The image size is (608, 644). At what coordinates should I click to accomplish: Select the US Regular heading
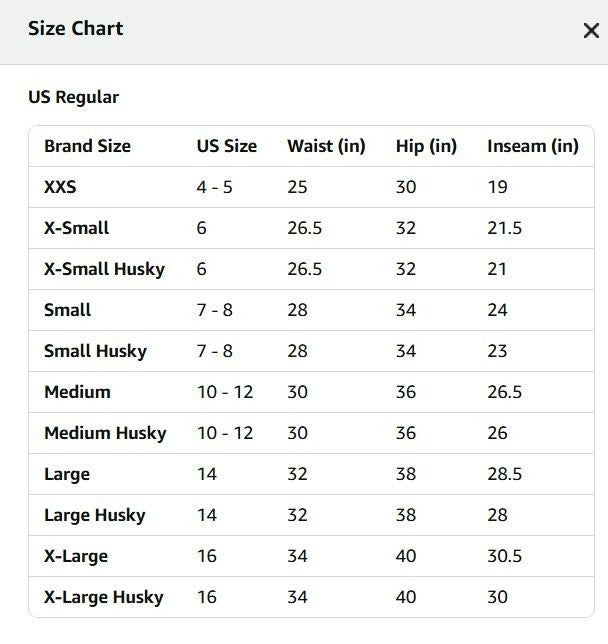coord(74,97)
